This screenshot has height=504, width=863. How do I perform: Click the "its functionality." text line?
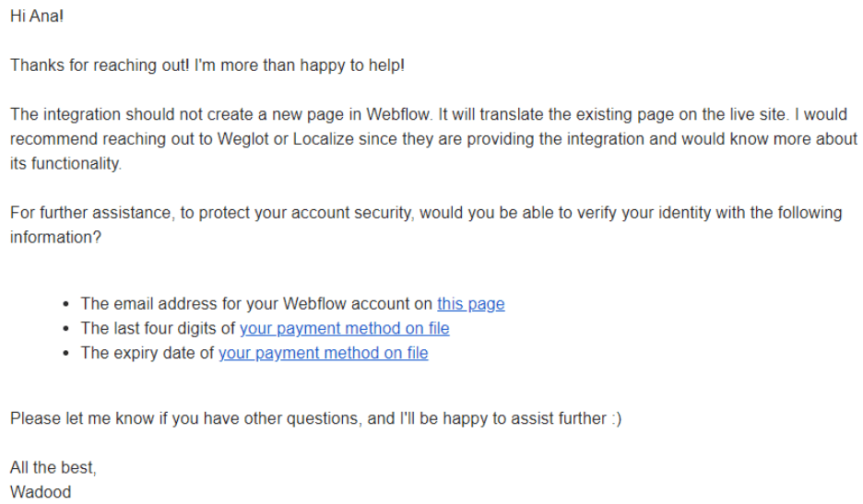(66, 163)
